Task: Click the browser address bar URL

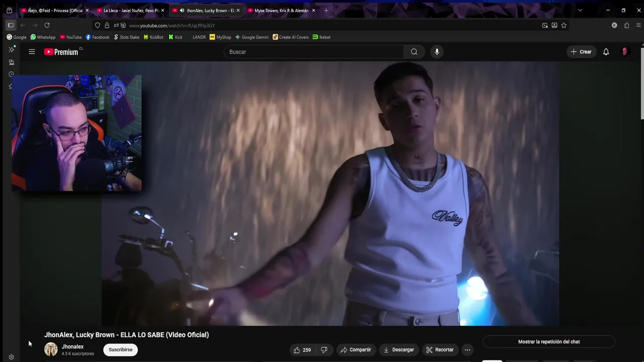Action: (x=172, y=25)
